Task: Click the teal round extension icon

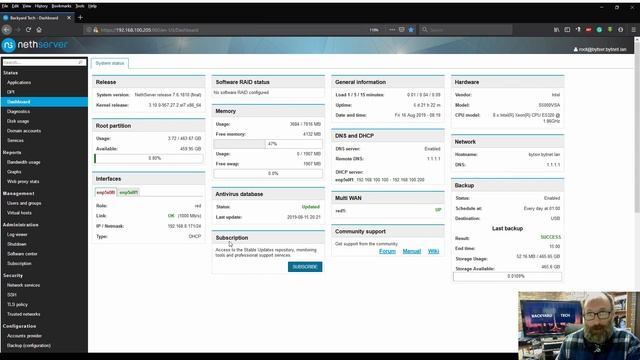Action: click(599, 30)
